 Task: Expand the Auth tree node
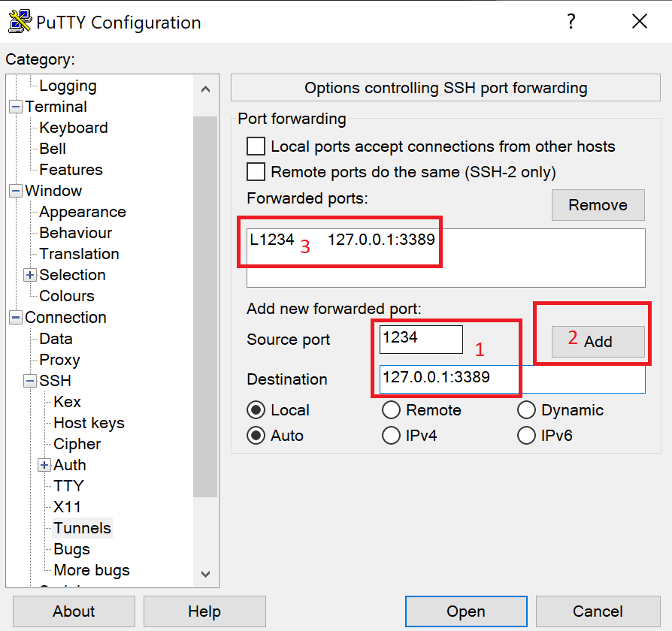pos(44,465)
